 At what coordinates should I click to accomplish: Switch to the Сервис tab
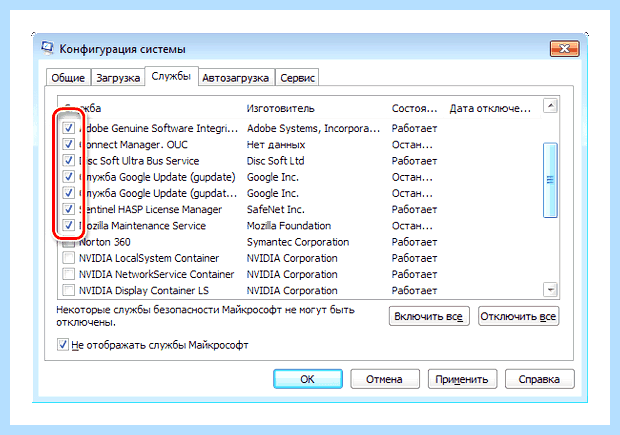[297, 78]
